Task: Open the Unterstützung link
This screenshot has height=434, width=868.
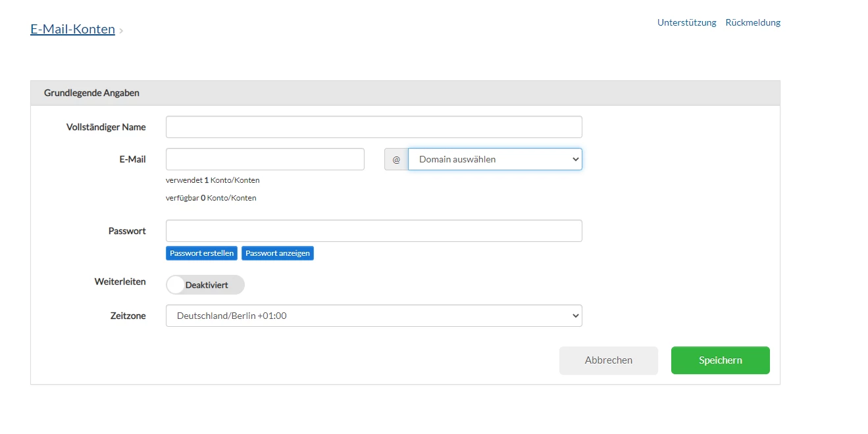Action: 686,22
